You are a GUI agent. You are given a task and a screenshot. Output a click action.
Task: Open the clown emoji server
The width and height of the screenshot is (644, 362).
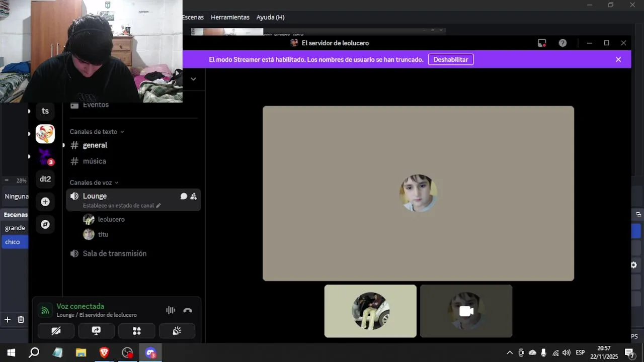[45, 134]
